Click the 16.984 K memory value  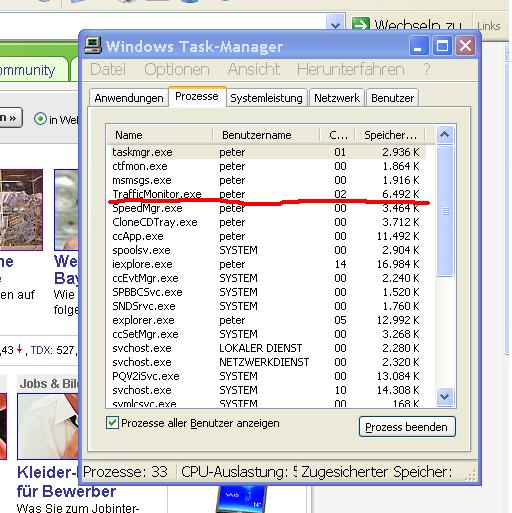pyautogui.click(x=398, y=264)
